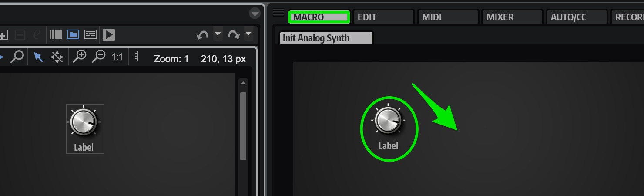Open the redo history dropdown
This screenshot has width=644, height=196.
pyautogui.click(x=248, y=34)
